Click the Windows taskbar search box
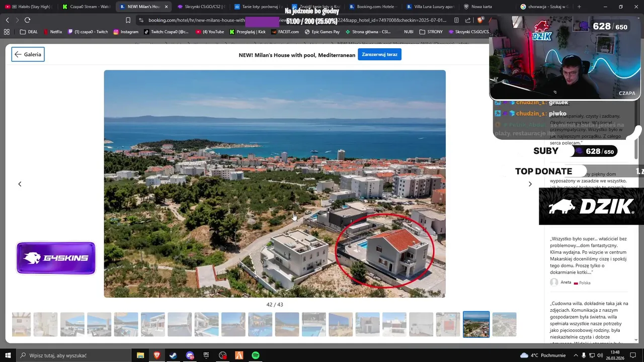This screenshot has height=362, width=644. coord(73,355)
